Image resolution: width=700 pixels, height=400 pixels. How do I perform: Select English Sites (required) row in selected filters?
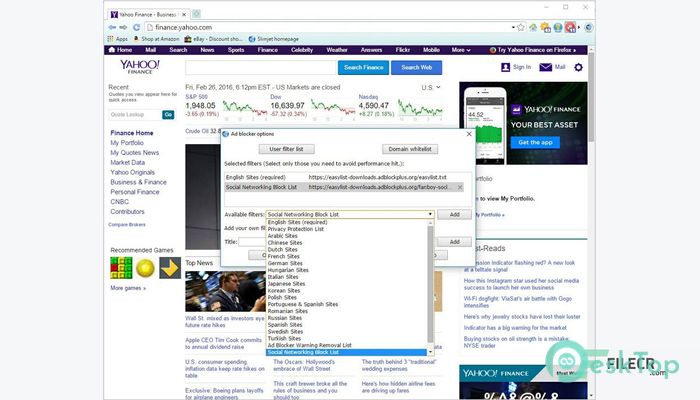point(344,178)
